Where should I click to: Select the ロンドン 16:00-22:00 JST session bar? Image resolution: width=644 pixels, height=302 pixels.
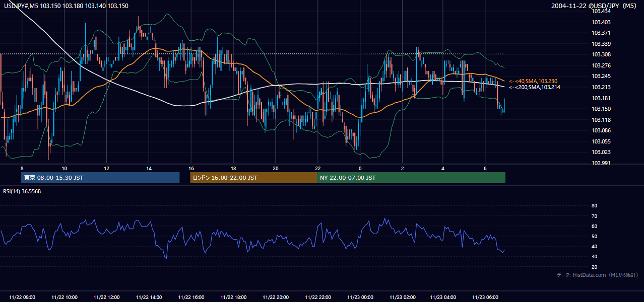coord(253,178)
